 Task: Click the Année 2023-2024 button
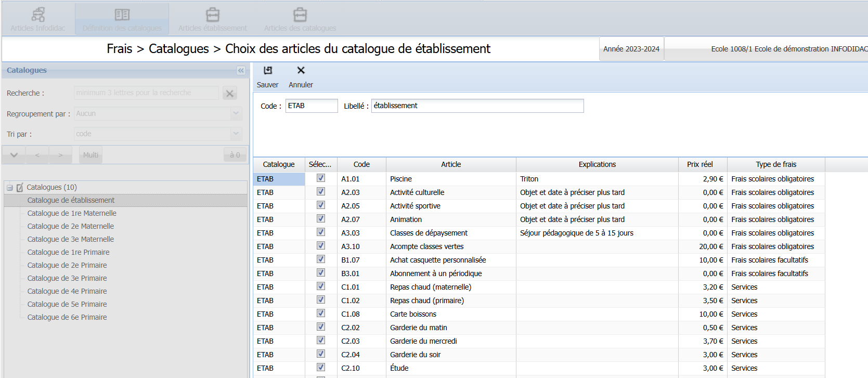pos(631,49)
